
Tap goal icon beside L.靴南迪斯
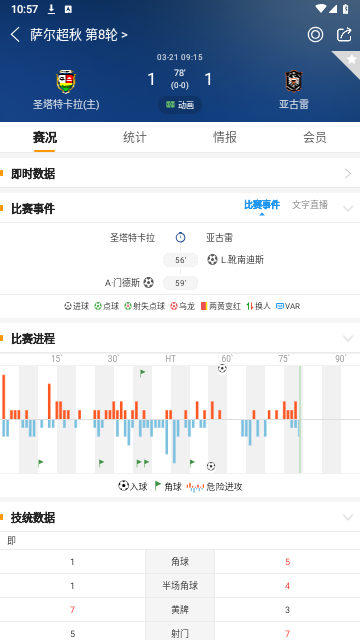212,260
